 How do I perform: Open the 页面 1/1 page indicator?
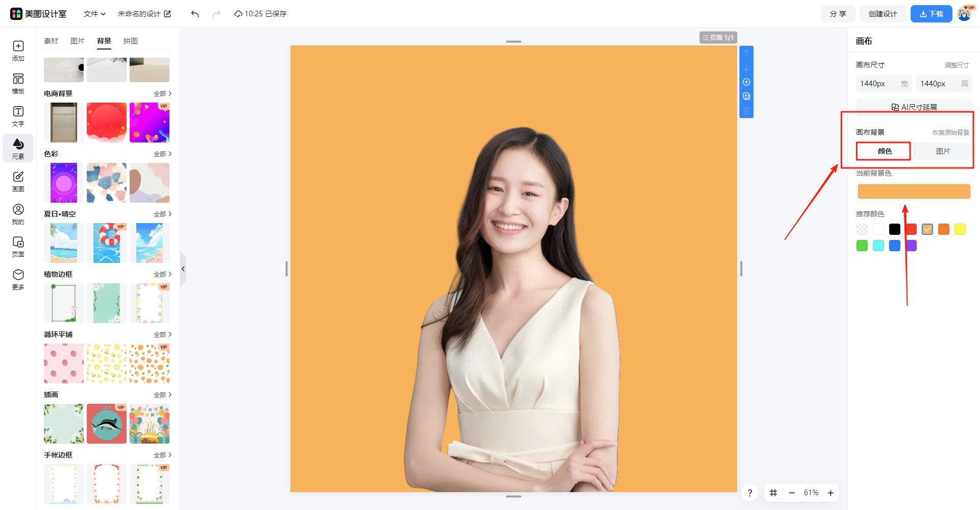(x=718, y=37)
